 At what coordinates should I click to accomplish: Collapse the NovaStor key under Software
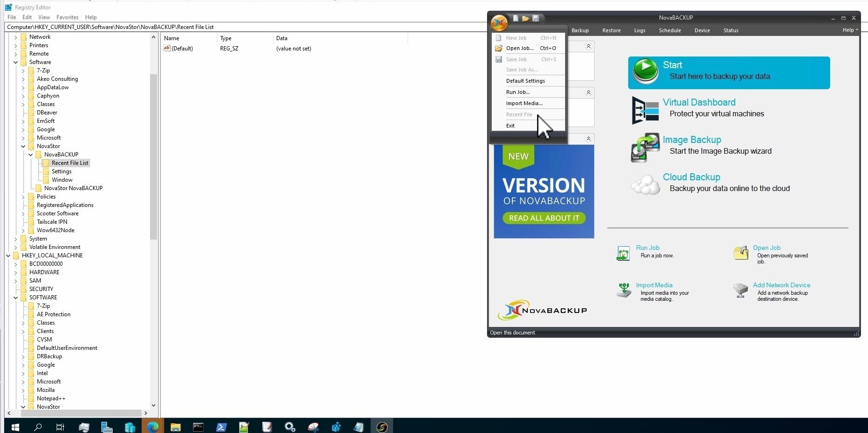coord(23,146)
